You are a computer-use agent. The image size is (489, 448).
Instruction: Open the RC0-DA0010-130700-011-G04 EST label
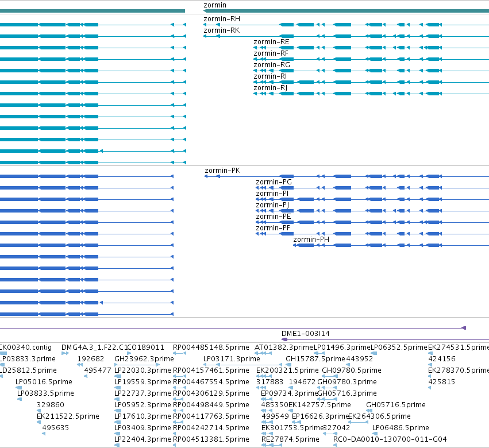[x=390, y=439]
